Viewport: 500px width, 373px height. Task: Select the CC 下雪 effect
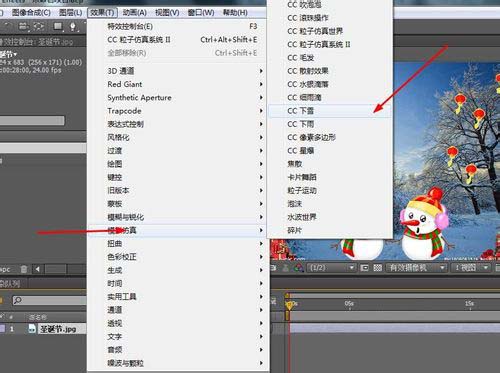[x=329, y=111]
